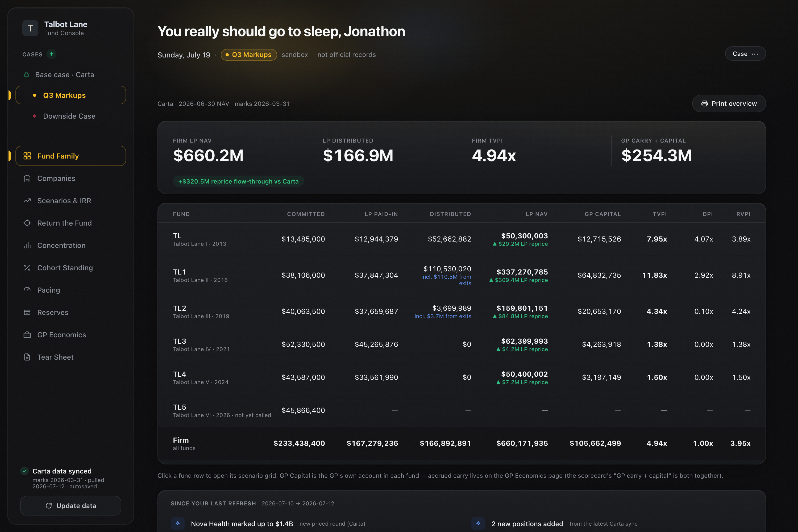Click the Tear Sheet document icon
The height and width of the screenshot is (532, 798).
coord(27,357)
